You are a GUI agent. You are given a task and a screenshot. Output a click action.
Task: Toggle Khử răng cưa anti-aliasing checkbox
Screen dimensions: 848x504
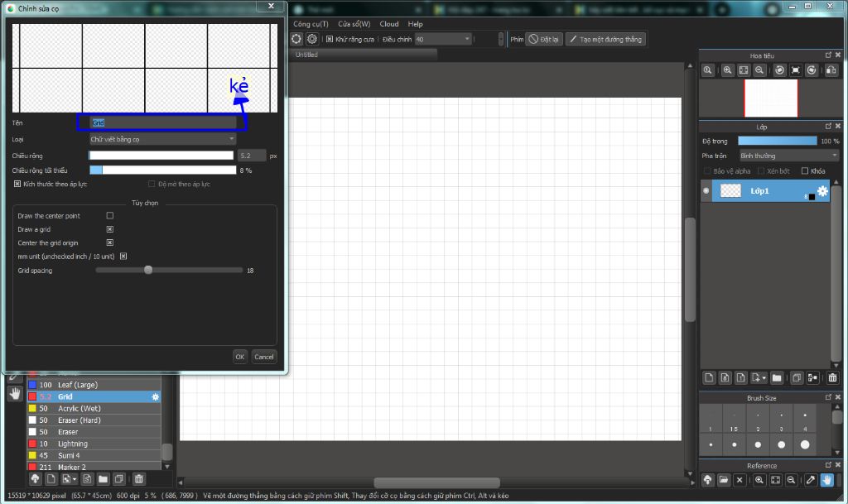click(x=330, y=39)
